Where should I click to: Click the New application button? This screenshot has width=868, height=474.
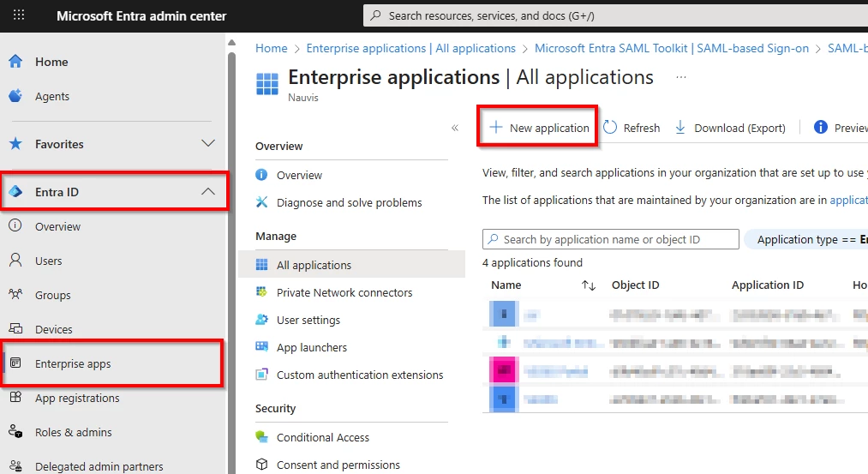[539, 128]
